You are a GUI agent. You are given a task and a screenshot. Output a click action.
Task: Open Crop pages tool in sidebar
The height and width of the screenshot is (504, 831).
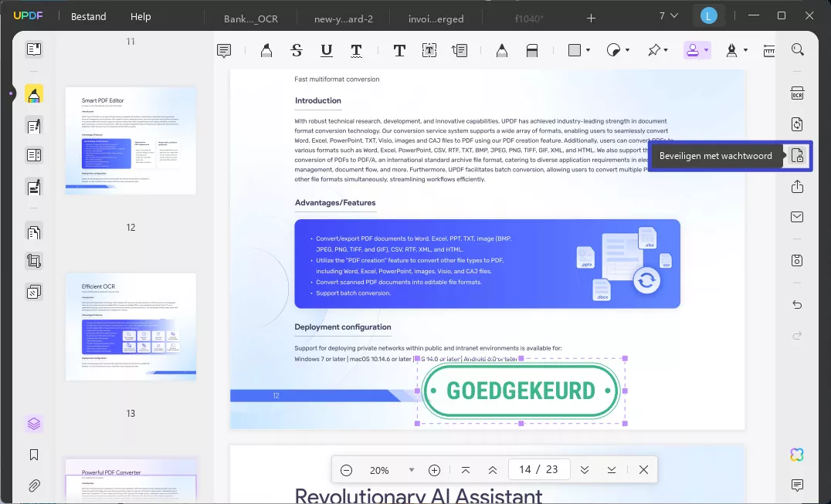point(34,261)
